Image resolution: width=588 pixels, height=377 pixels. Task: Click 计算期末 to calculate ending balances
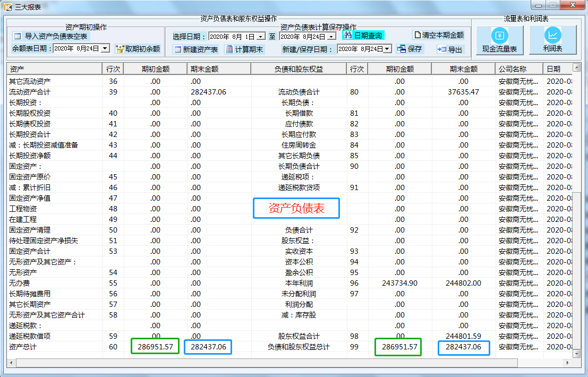click(244, 49)
